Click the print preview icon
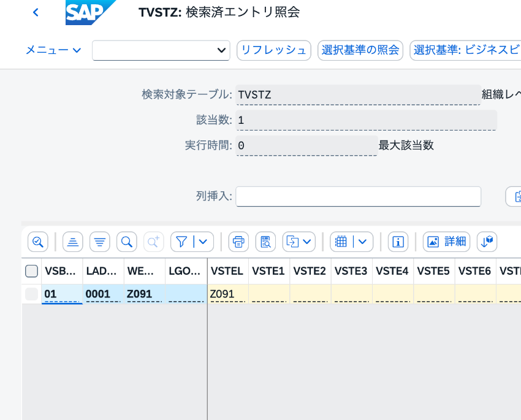521x420 pixels. coord(265,242)
